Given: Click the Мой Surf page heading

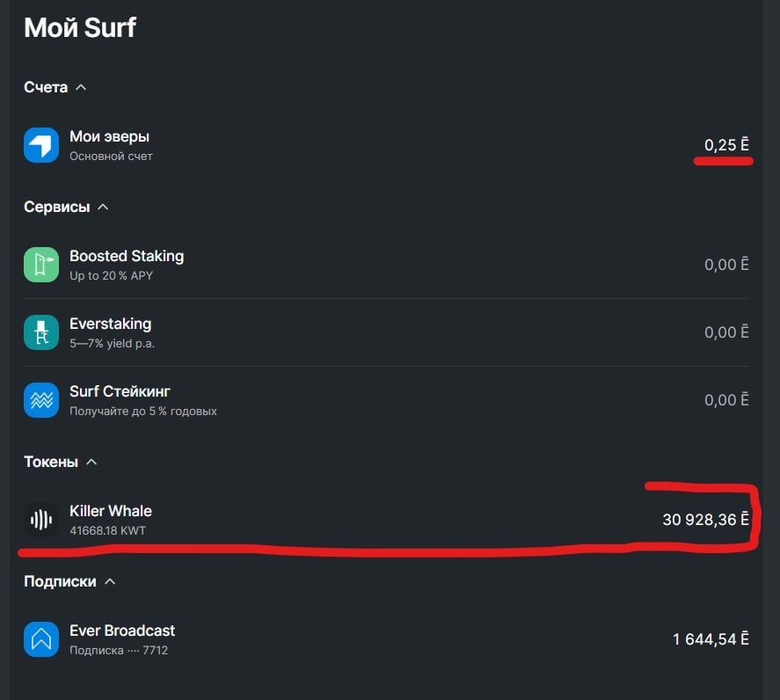Looking at the screenshot, I should 80,27.
